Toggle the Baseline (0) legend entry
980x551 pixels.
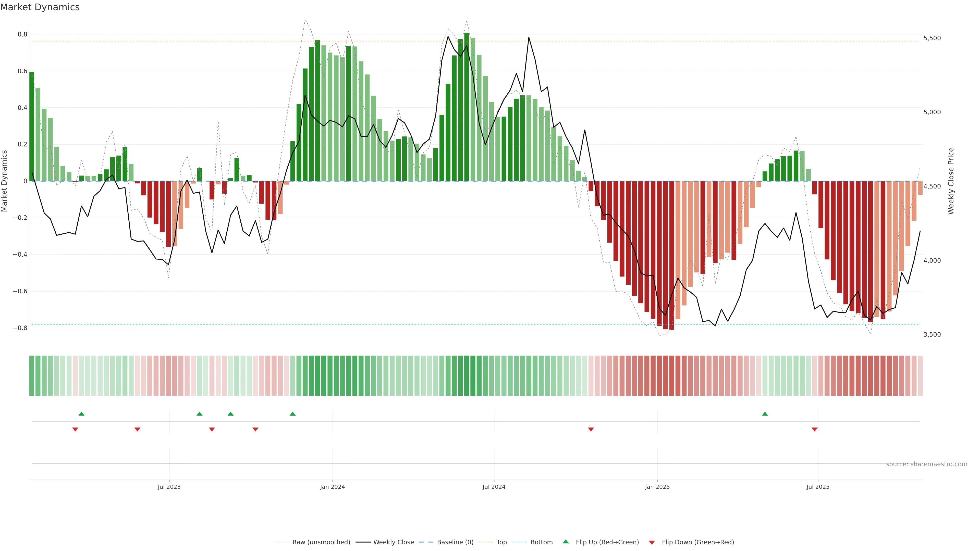pyautogui.click(x=455, y=542)
